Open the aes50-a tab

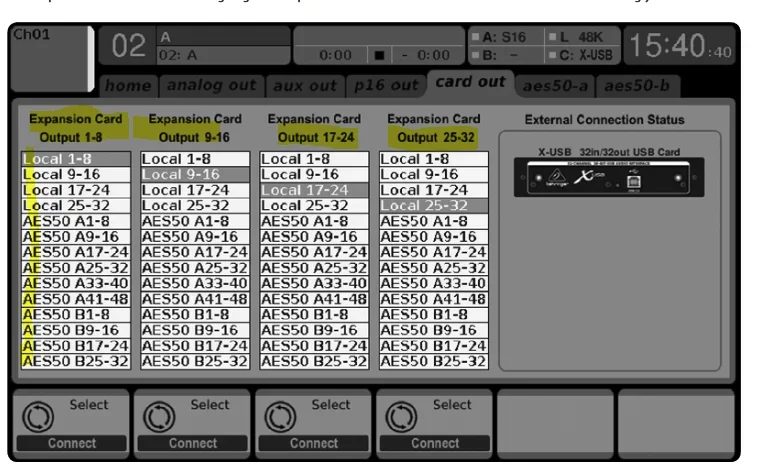(555, 86)
